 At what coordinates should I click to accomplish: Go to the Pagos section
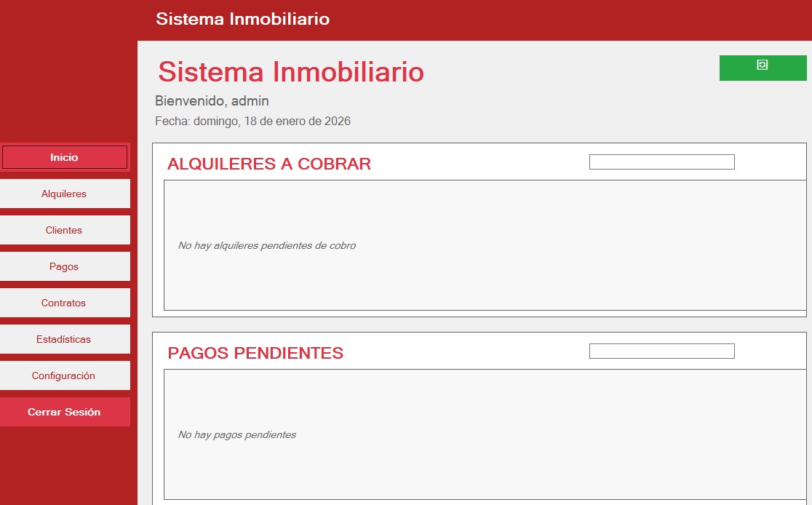(64, 266)
